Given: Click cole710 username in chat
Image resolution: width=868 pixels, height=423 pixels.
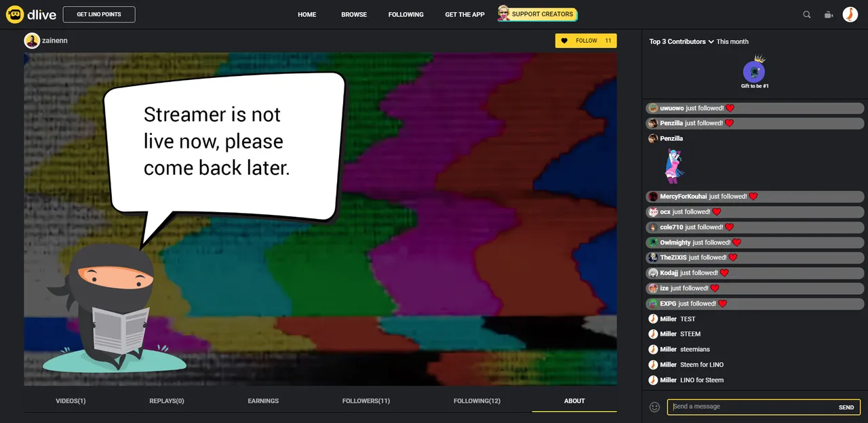Looking at the screenshot, I should [671, 227].
